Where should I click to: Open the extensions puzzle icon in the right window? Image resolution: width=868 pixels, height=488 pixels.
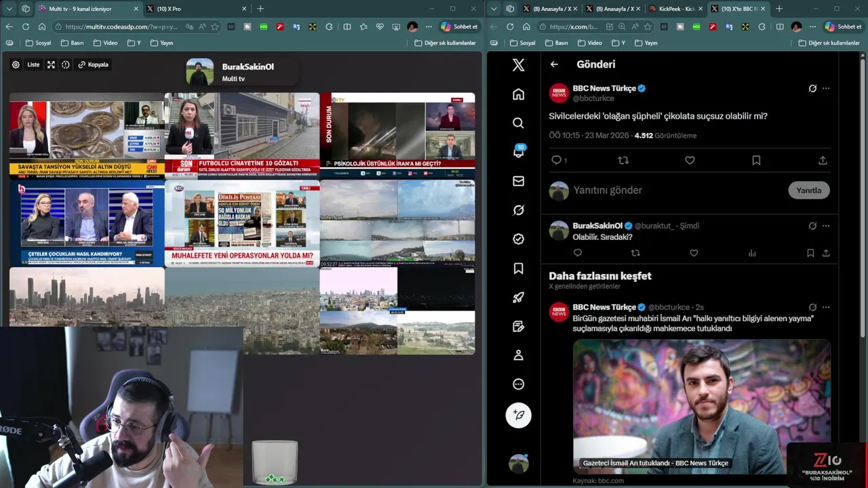762,26
